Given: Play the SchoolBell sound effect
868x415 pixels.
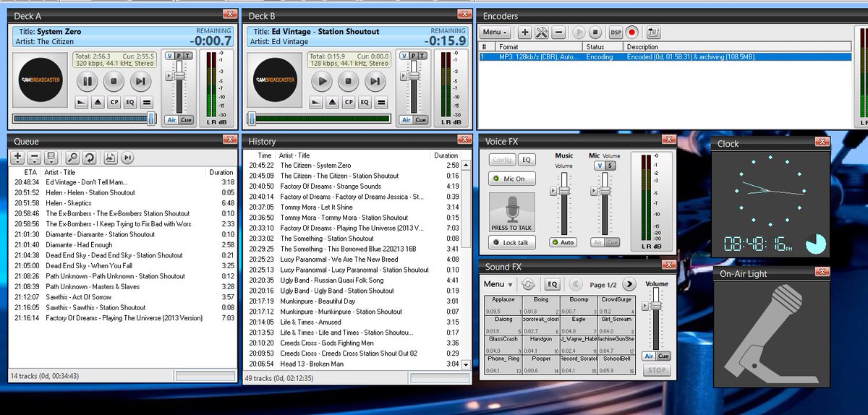Looking at the screenshot, I should pos(616,364).
